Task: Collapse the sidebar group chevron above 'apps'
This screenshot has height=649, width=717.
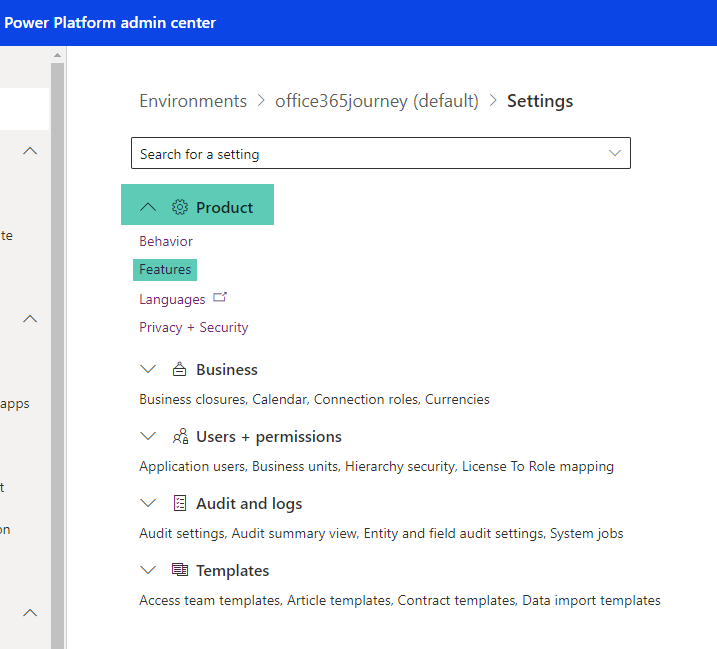Action: [30, 319]
